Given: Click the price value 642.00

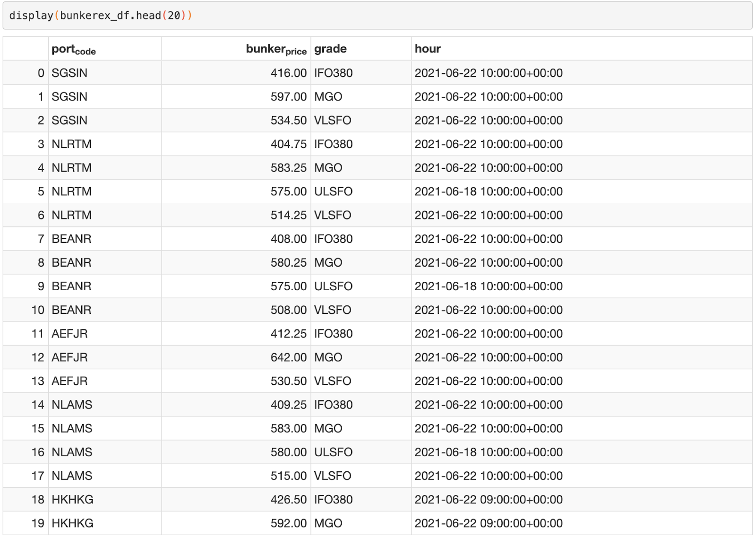Looking at the screenshot, I should tap(289, 357).
